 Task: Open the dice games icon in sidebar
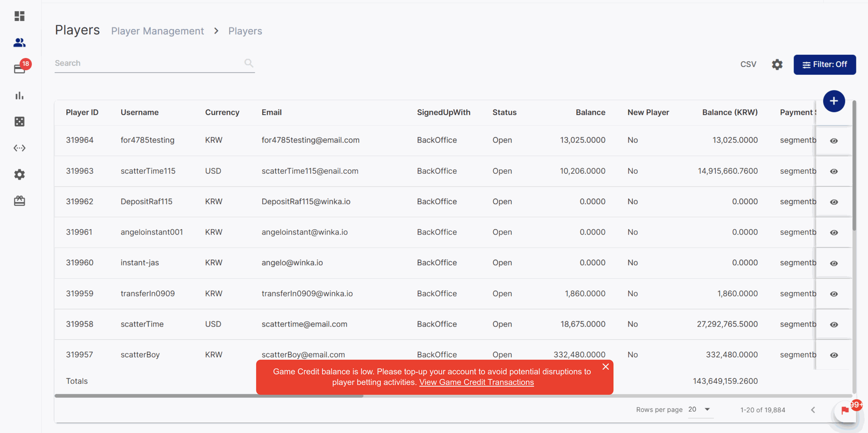coord(19,122)
